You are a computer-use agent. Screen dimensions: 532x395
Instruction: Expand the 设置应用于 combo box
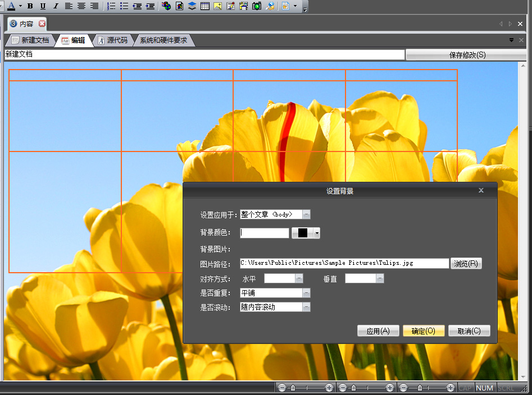[306, 214]
